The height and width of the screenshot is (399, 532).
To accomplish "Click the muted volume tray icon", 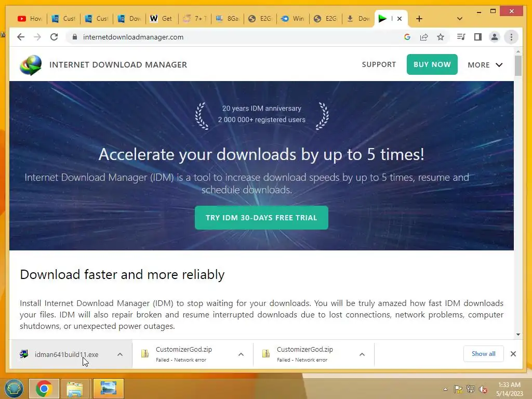I will point(483,389).
